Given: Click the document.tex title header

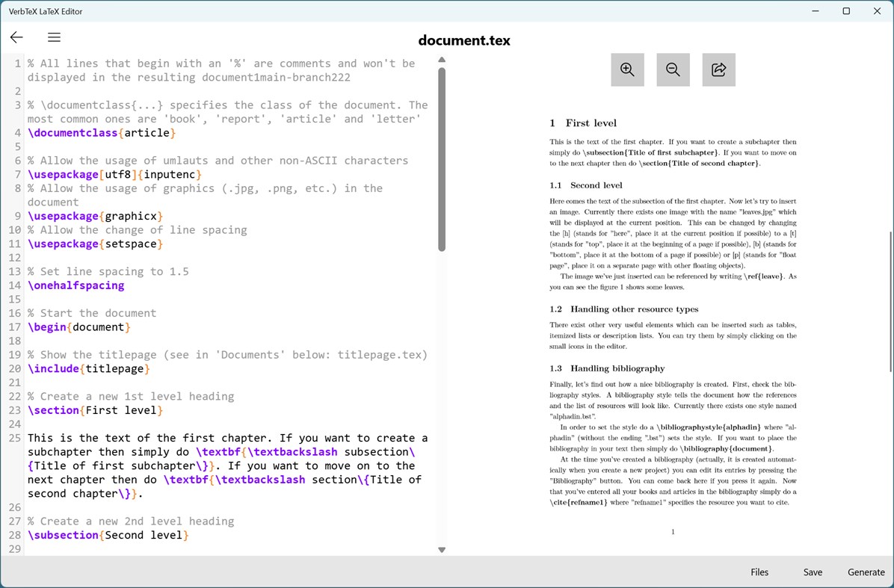Looking at the screenshot, I should click(x=464, y=41).
